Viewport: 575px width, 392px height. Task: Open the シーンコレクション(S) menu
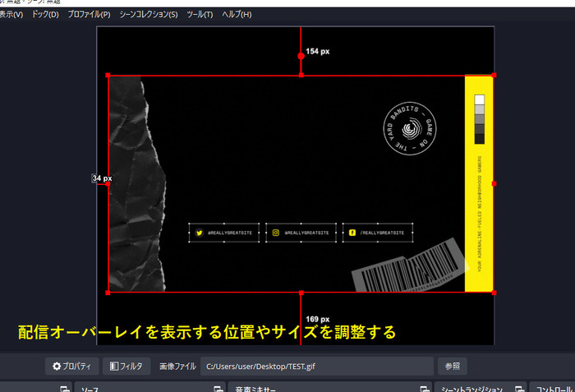[149, 14]
